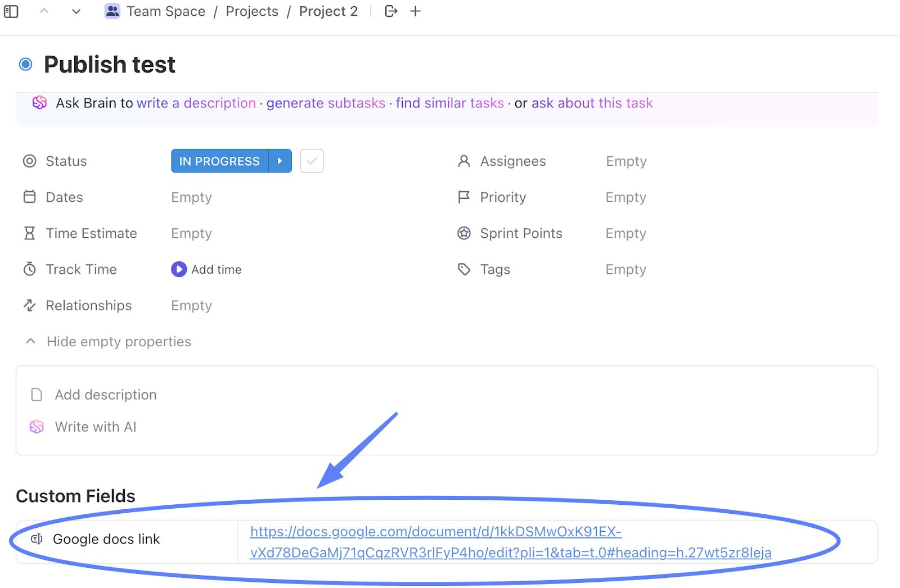The height and width of the screenshot is (588, 900).
Task: Click the write a description link
Action: click(196, 103)
